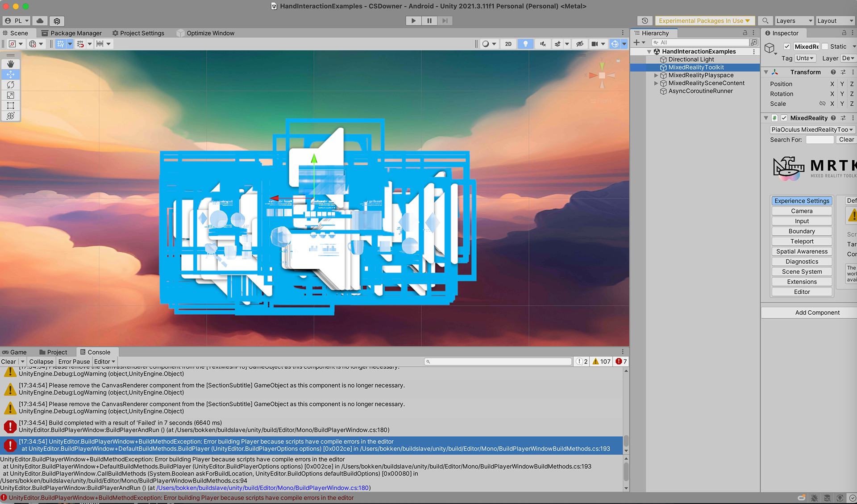Switch to Optimize Window tab
This screenshot has height=504, width=857.
click(x=205, y=33)
